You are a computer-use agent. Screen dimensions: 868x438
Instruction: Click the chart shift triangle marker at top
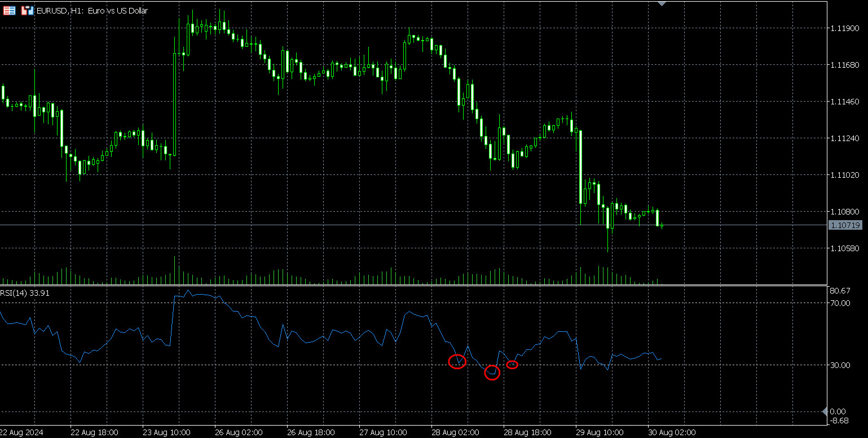coord(662,3)
